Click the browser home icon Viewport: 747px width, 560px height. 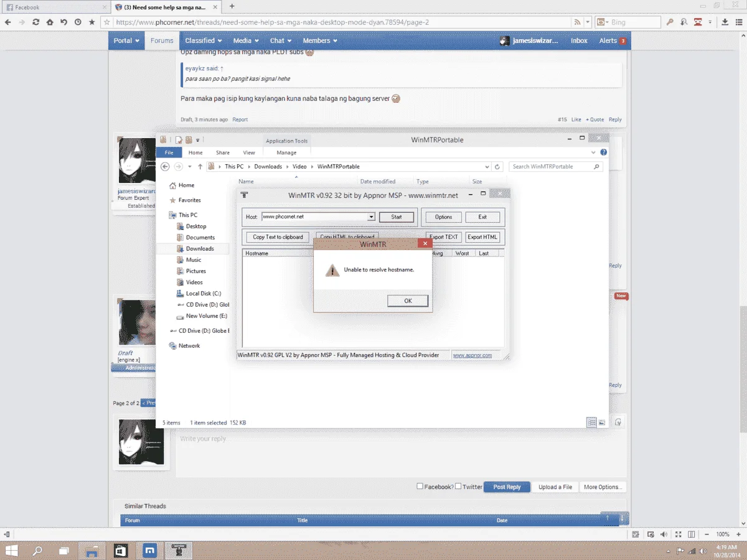(50, 22)
